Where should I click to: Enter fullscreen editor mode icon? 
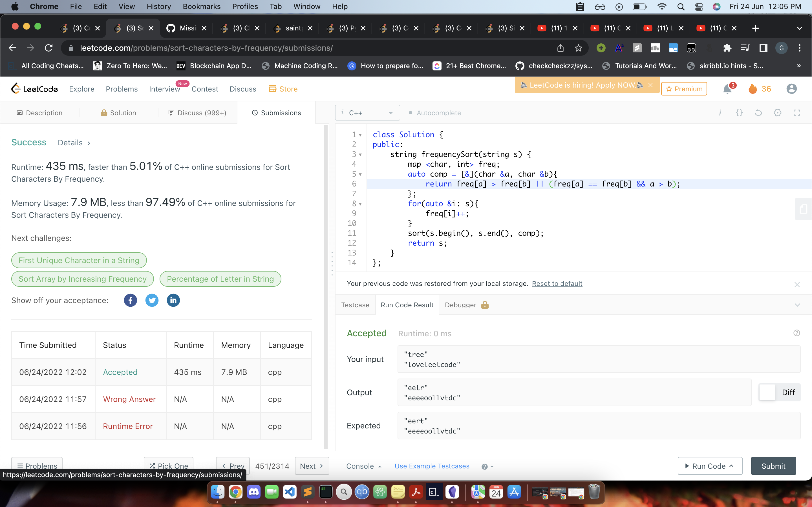point(796,113)
